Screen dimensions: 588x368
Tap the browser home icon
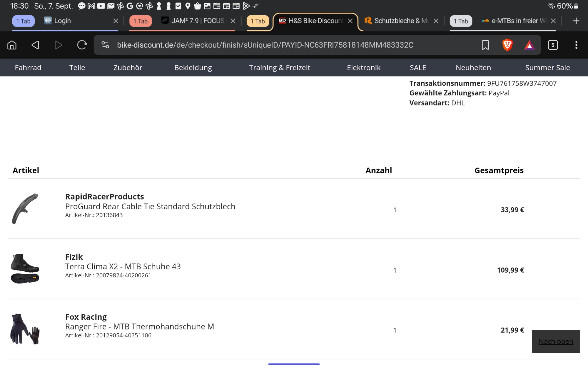tap(12, 45)
